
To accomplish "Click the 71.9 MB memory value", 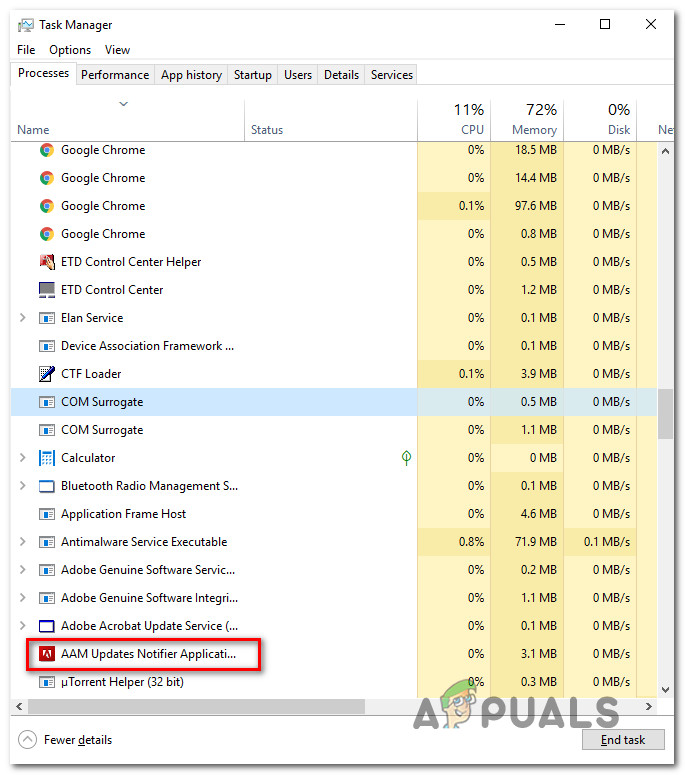I will coord(536,542).
